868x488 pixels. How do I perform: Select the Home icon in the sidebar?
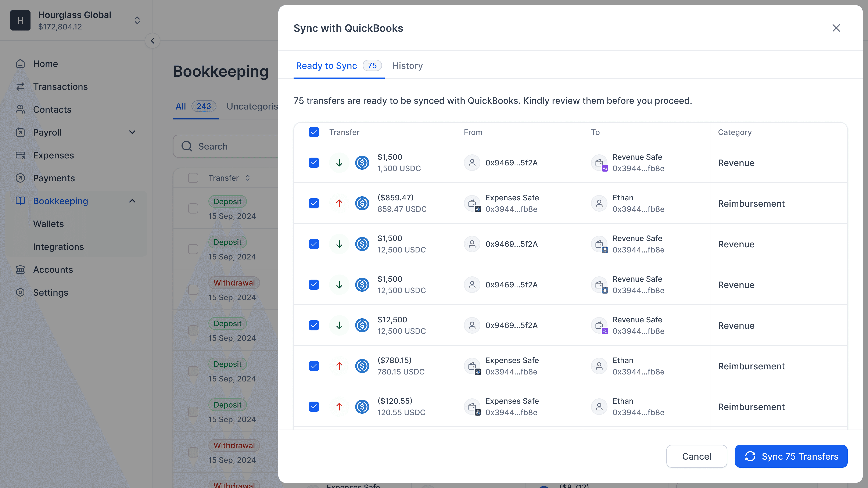coord(20,64)
